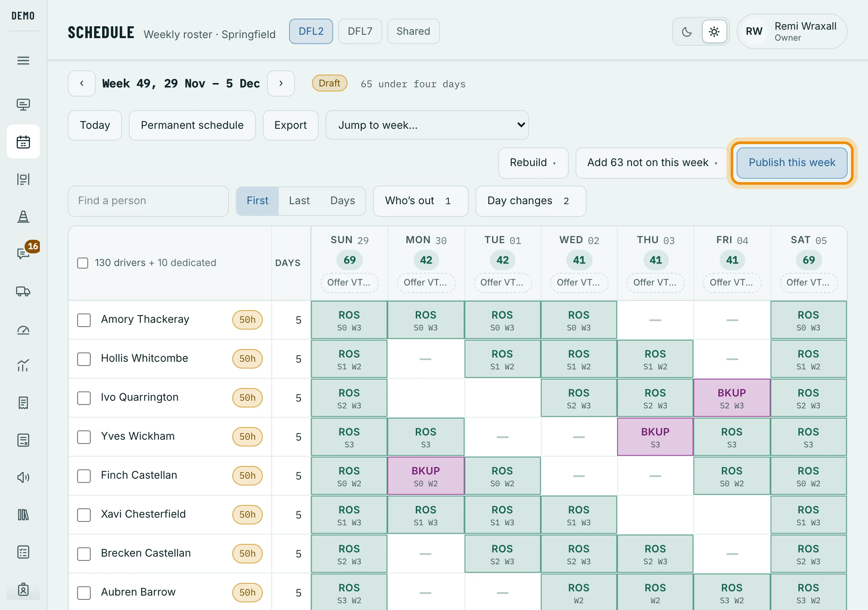Go to next week arrow
The height and width of the screenshot is (610, 868).
click(x=281, y=83)
